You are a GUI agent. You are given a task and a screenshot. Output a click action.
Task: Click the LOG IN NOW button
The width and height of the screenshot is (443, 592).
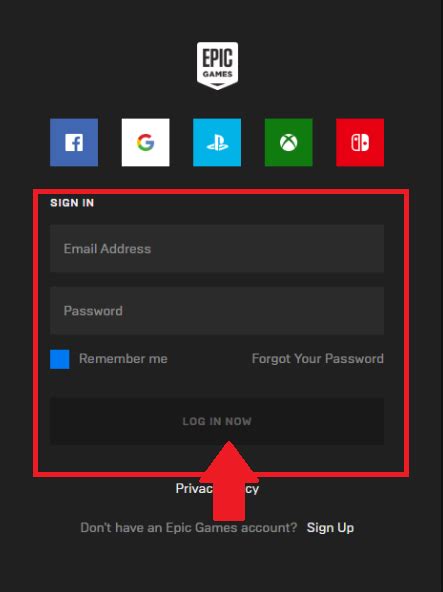click(217, 421)
